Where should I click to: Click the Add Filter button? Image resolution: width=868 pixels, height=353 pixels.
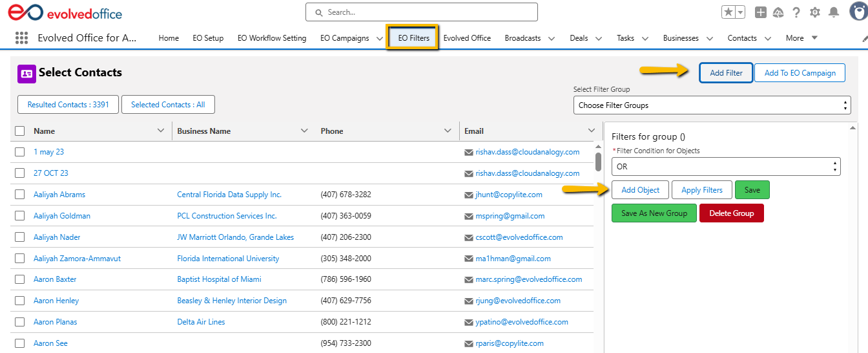click(x=726, y=73)
